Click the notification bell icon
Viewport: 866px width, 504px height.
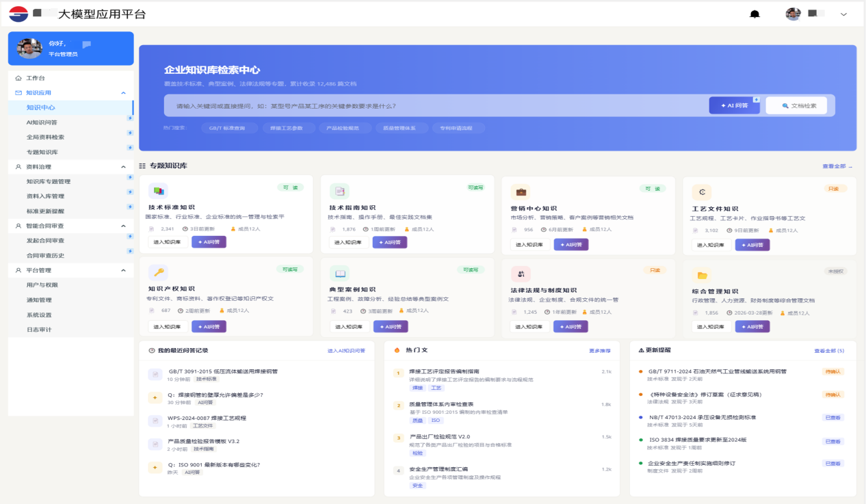coord(755,14)
